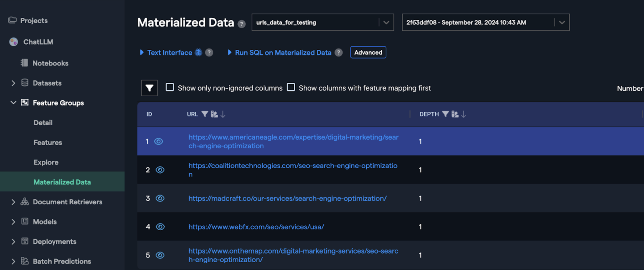Enable Show only non-ignored columns
The height and width of the screenshot is (270, 644).
(169, 87)
